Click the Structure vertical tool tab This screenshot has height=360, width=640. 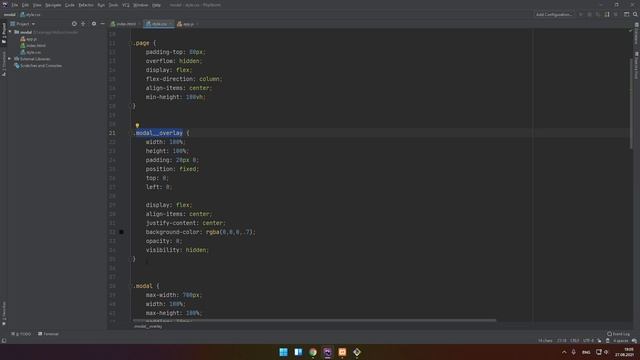(x=4, y=63)
